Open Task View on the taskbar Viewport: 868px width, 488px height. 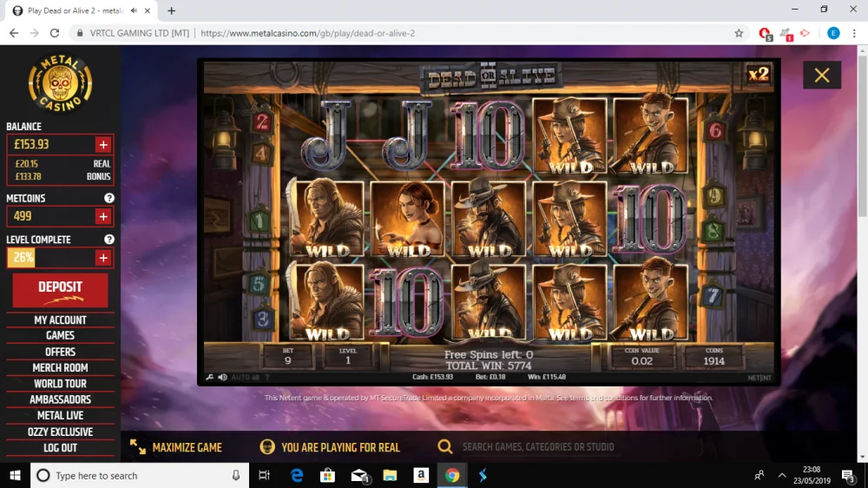point(264,475)
